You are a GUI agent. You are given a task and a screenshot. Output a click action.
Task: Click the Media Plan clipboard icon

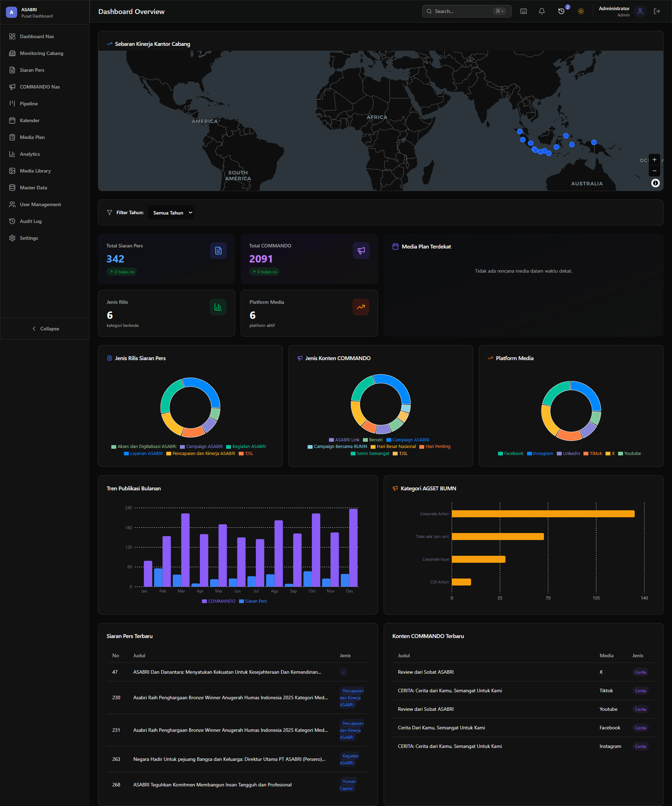coord(12,138)
